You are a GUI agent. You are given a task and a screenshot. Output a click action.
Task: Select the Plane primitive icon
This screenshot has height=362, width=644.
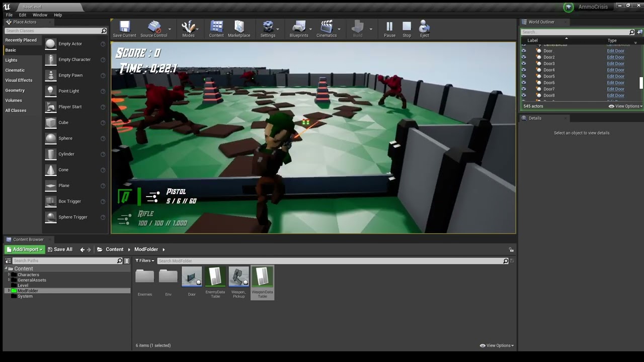[x=50, y=186]
